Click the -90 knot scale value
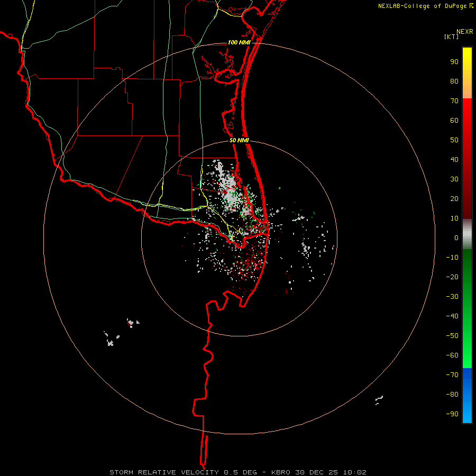Screen dimensions: 476x476 (x=452, y=414)
